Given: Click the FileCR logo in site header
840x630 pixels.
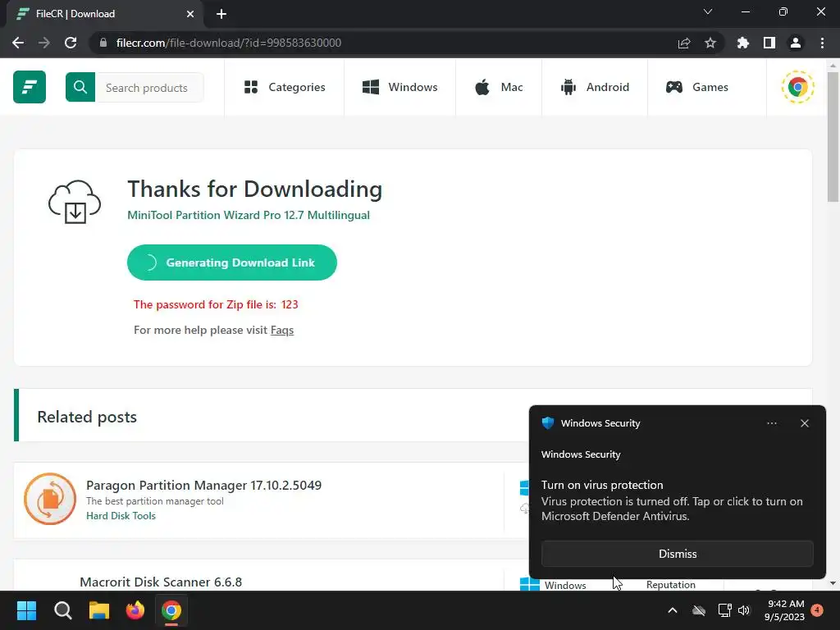Looking at the screenshot, I should coord(30,87).
